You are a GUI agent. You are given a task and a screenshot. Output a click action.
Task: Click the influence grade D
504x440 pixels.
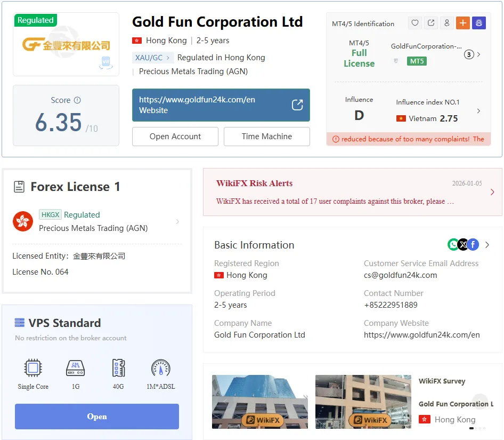tap(359, 115)
